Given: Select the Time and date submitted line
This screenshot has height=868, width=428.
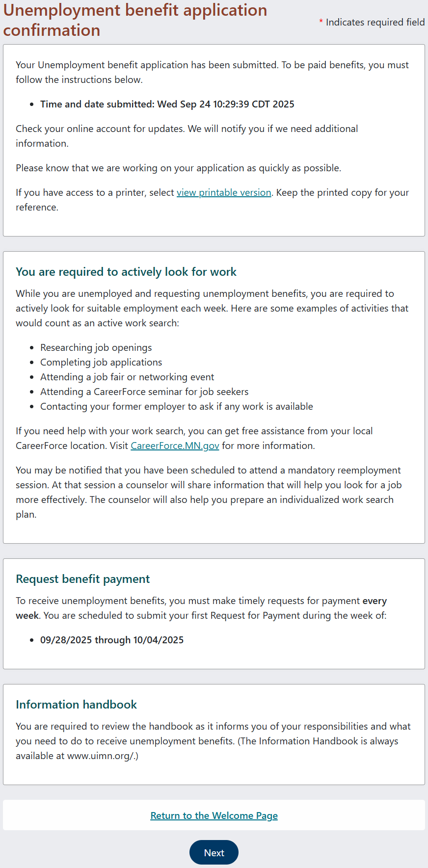Looking at the screenshot, I should [167, 104].
